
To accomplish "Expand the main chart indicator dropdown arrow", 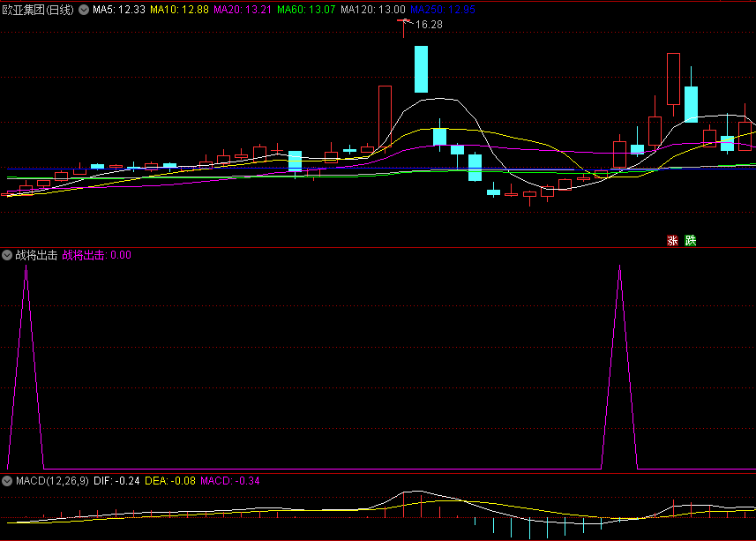I will tap(84, 10).
